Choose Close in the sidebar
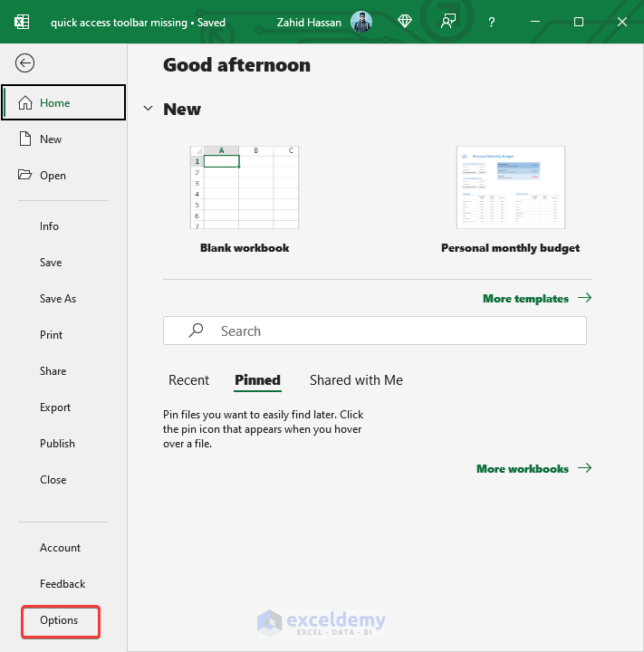The width and height of the screenshot is (644, 652). (x=53, y=479)
